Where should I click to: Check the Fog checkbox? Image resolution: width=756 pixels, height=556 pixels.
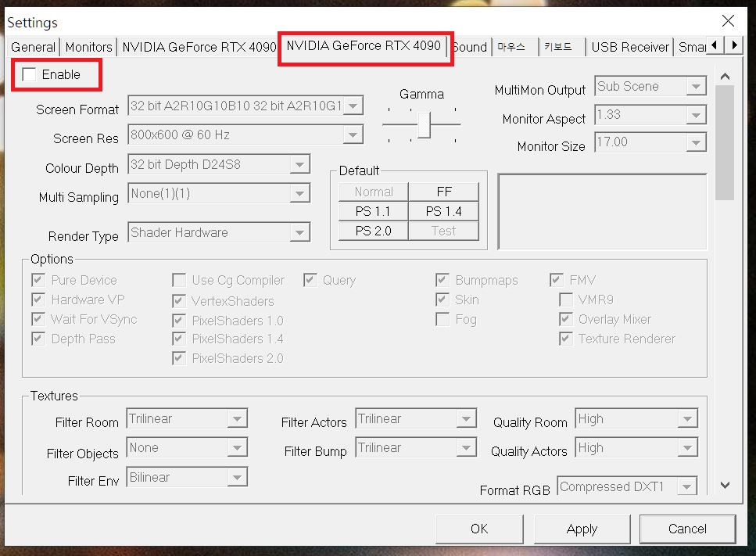click(442, 319)
